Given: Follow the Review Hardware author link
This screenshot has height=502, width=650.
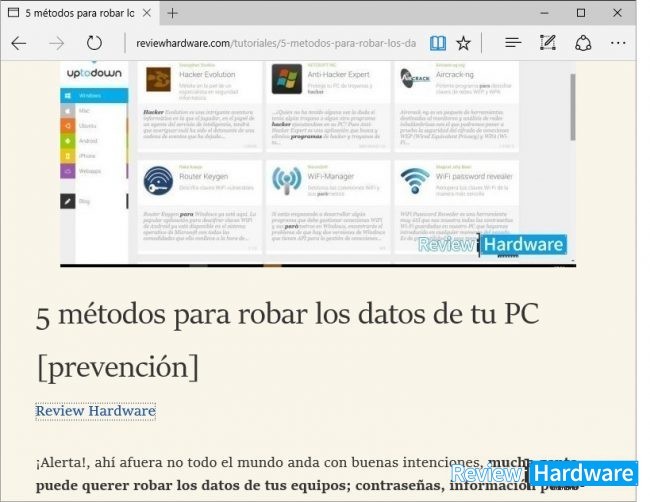Looking at the screenshot, I should point(95,411).
